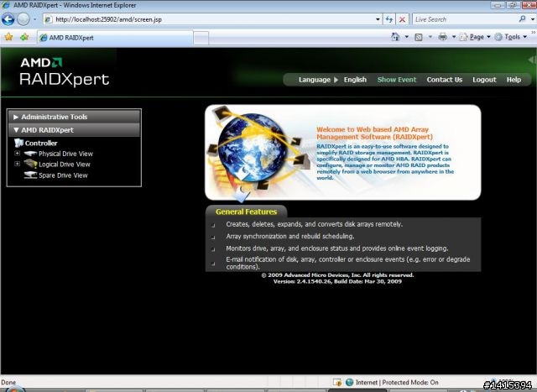Image resolution: width=537 pixels, height=392 pixels.
Task: Click the status bar security shield icon
Action: [337, 382]
